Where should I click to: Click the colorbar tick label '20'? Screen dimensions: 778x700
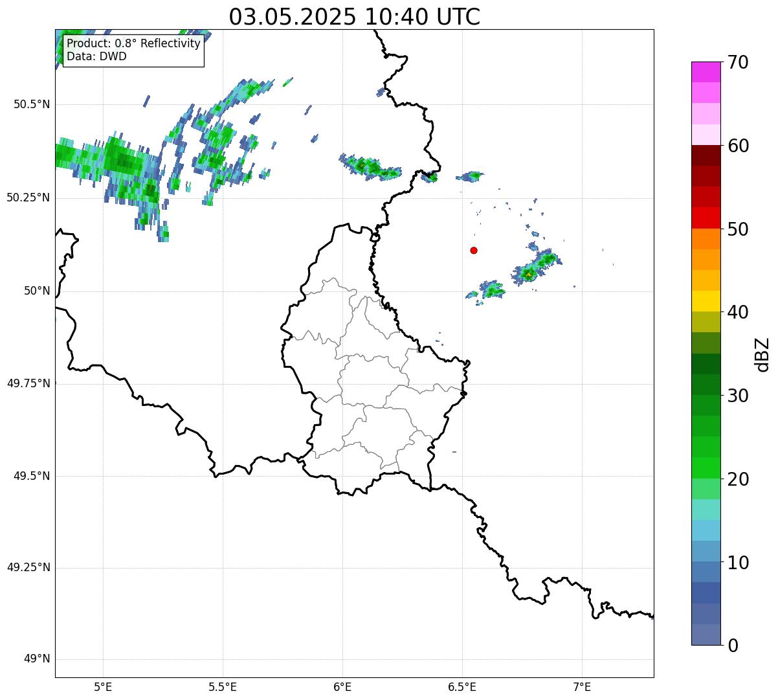(738, 480)
